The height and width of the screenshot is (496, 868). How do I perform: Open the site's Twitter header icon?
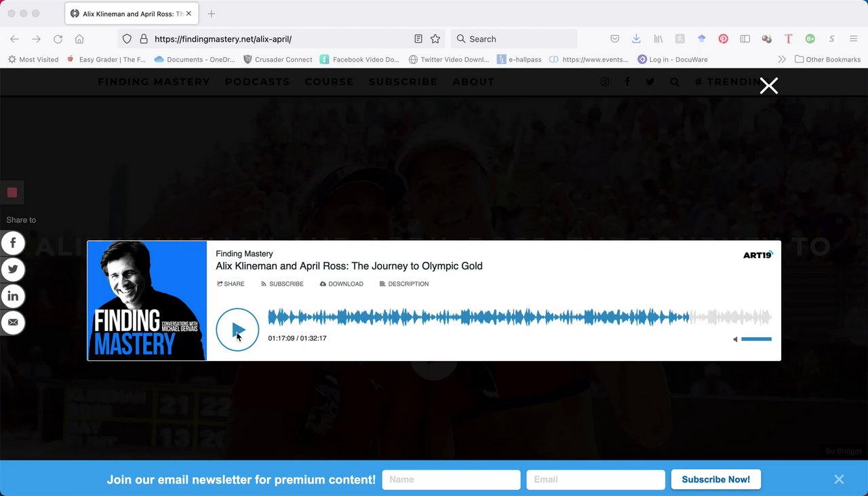point(650,81)
